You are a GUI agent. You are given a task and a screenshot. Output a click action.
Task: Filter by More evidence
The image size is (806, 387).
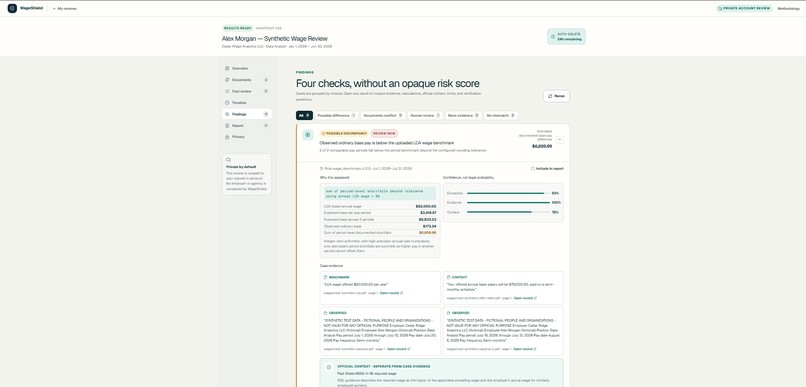tap(463, 116)
